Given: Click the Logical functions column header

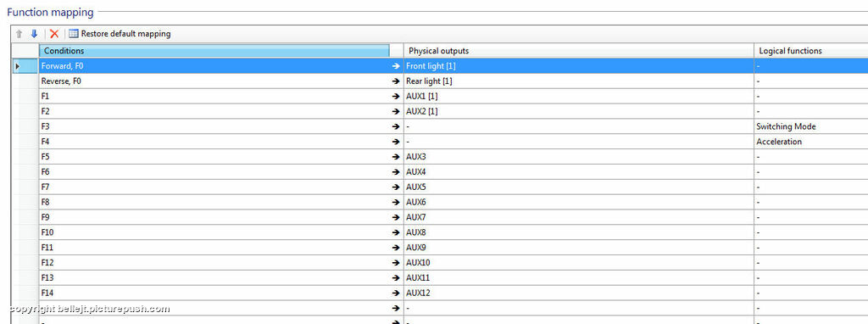Looking at the screenshot, I should 811,51.
